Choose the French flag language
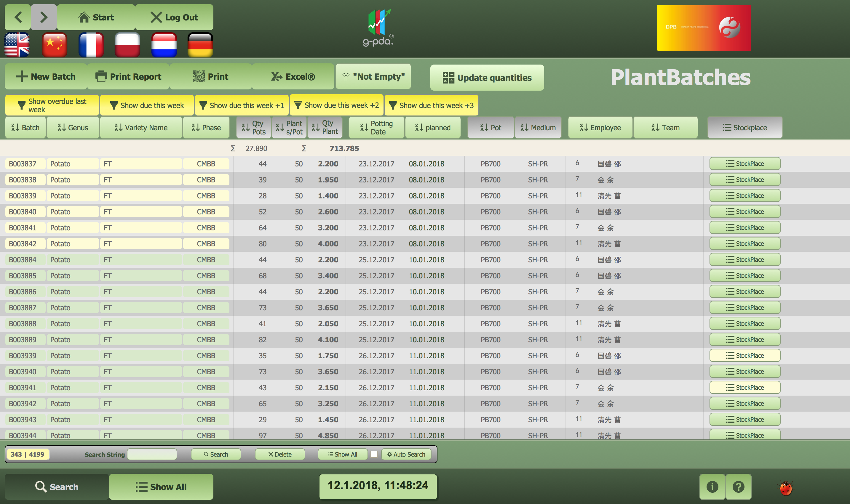Screen dimensions: 850x504 (x=91, y=45)
